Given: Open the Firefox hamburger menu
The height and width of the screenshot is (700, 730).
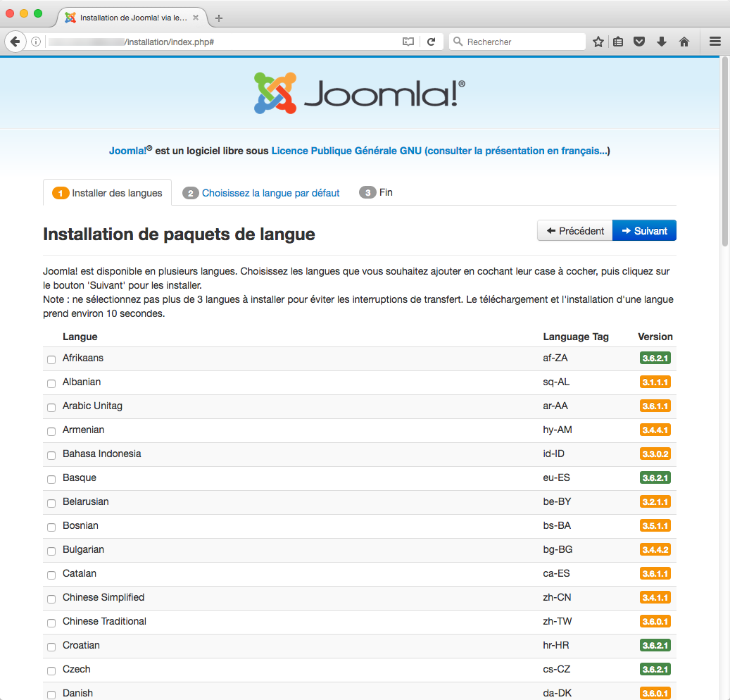Looking at the screenshot, I should click(715, 42).
